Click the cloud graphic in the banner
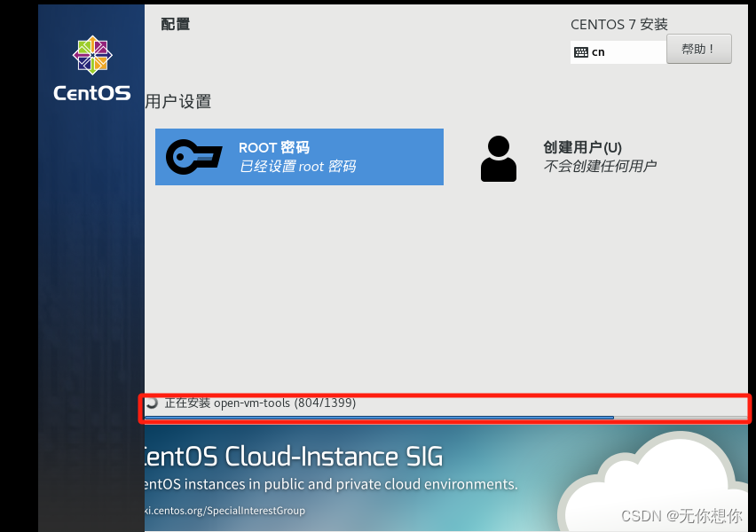The height and width of the screenshot is (532, 756). pos(653,481)
